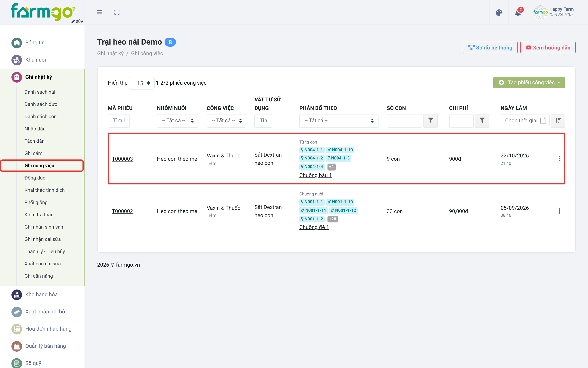The width and height of the screenshot is (588, 368).
Task: Open the date picker calendar icon
Action: (x=543, y=120)
